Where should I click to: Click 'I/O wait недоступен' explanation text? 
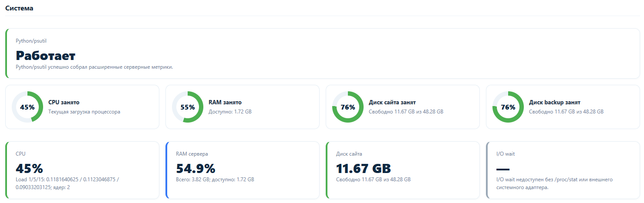(x=555, y=183)
